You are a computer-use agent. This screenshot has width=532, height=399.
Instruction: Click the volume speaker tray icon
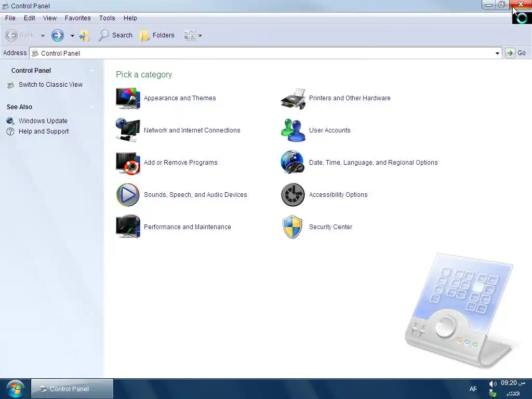tap(493, 384)
